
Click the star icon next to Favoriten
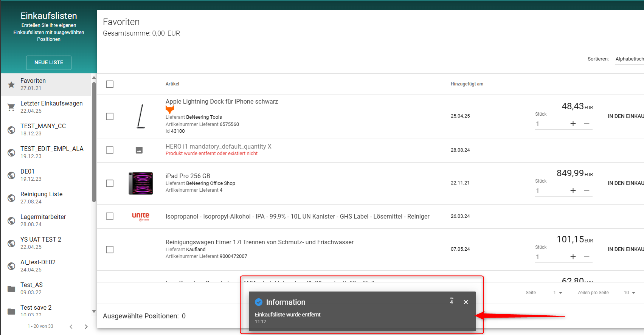point(11,84)
